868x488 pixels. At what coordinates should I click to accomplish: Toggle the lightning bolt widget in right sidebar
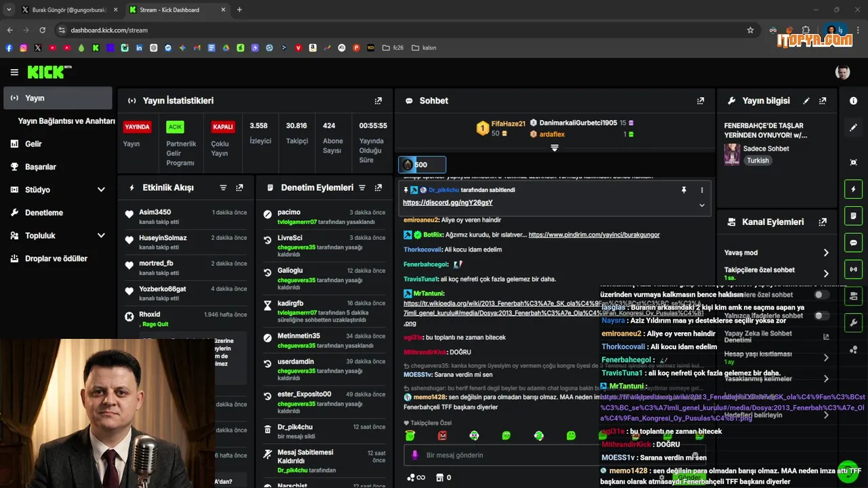coord(853,189)
